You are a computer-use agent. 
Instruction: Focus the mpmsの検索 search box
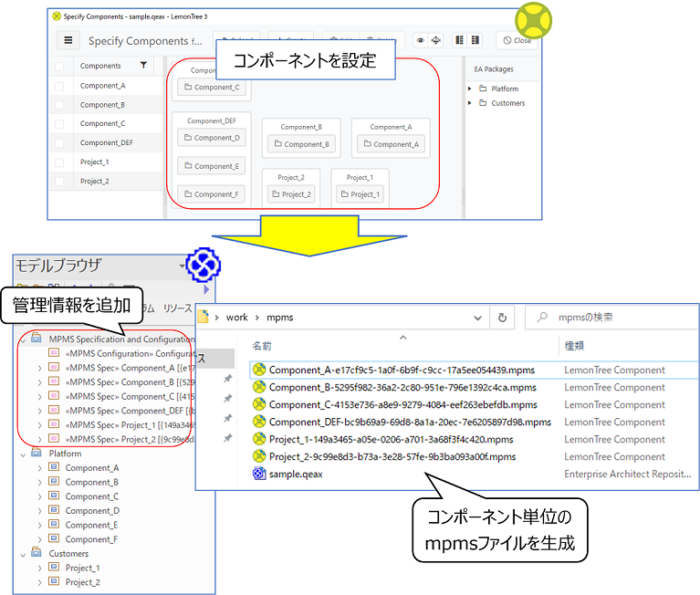tap(611, 318)
